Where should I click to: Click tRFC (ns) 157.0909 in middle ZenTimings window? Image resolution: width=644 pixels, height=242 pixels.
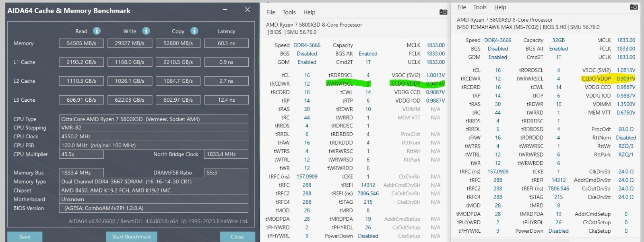coord(307,176)
